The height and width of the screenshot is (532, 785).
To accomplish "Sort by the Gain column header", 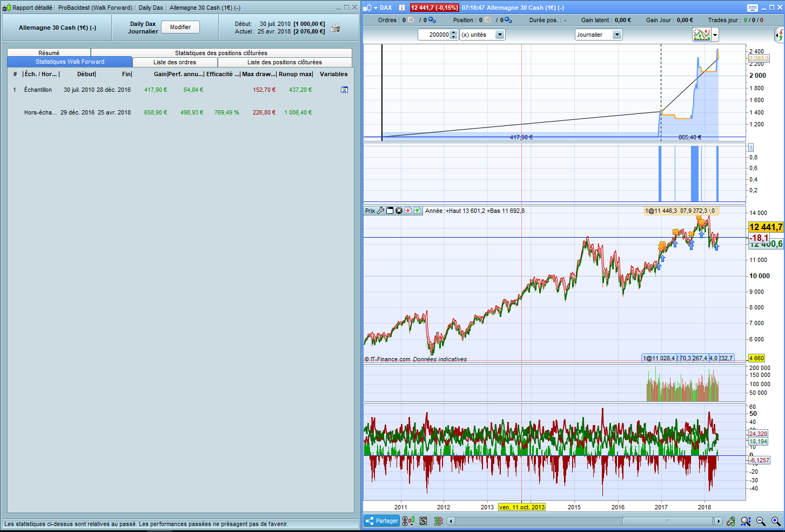I will coord(160,74).
